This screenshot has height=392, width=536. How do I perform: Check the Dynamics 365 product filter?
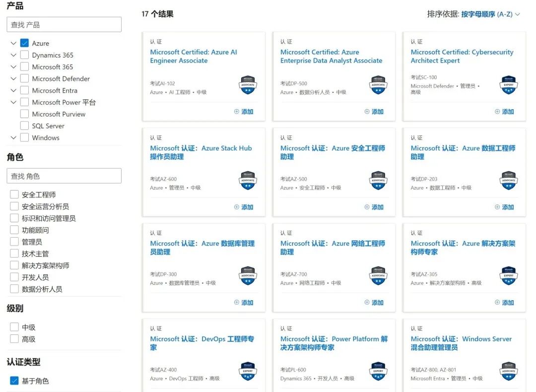(24, 55)
